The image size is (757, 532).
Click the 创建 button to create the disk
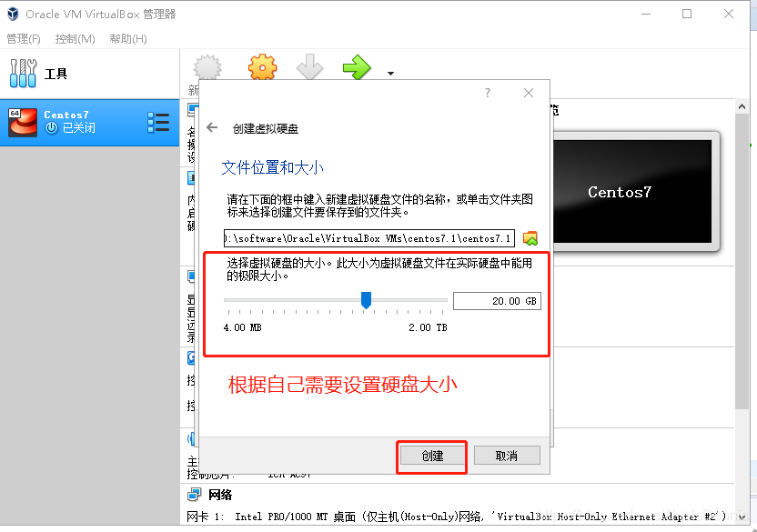(431, 455)
